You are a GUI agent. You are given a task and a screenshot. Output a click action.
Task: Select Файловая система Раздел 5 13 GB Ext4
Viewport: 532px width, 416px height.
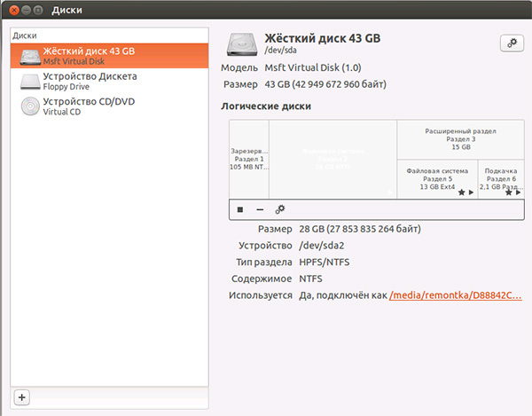click(x=437, y=179)
